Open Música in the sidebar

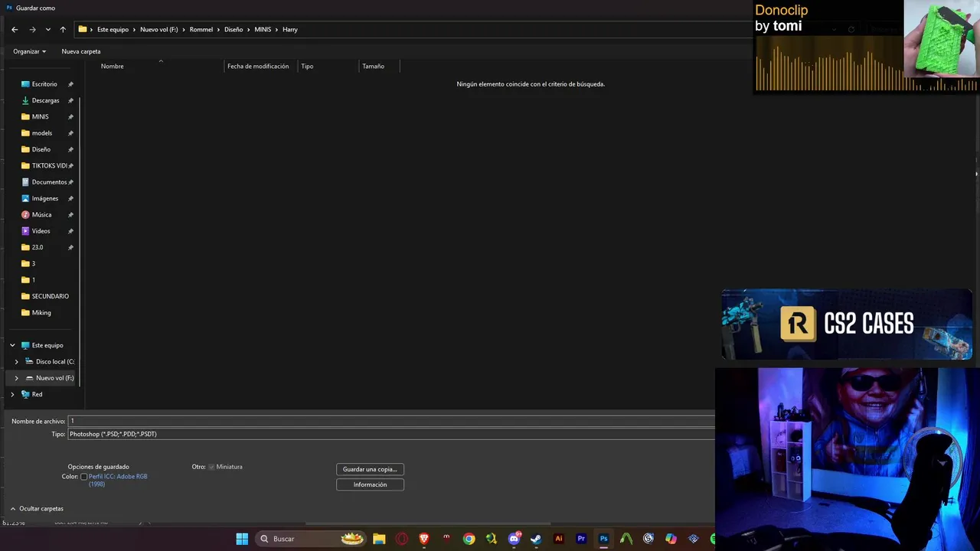[42, 214]
